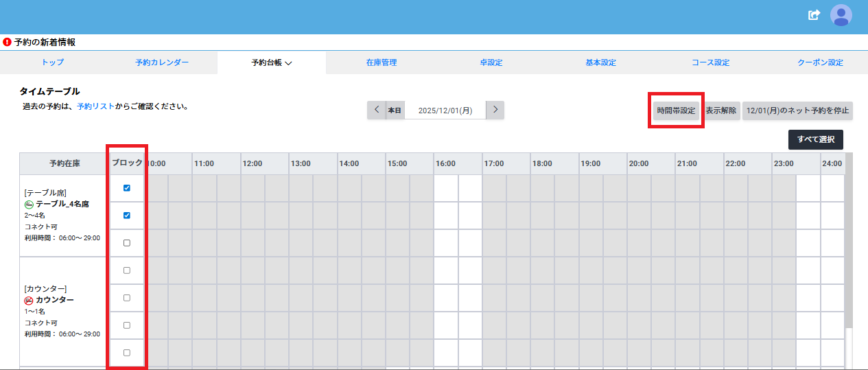Uncheck the second block checkbox for テーブル席
Image resolution: width=868 pixels, height=370 pixels.
(126, 216)
